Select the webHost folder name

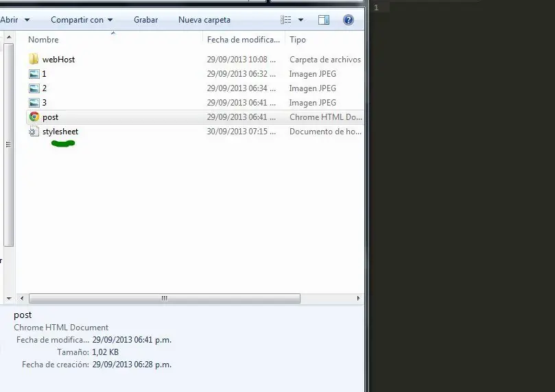(x=58, y=60)
